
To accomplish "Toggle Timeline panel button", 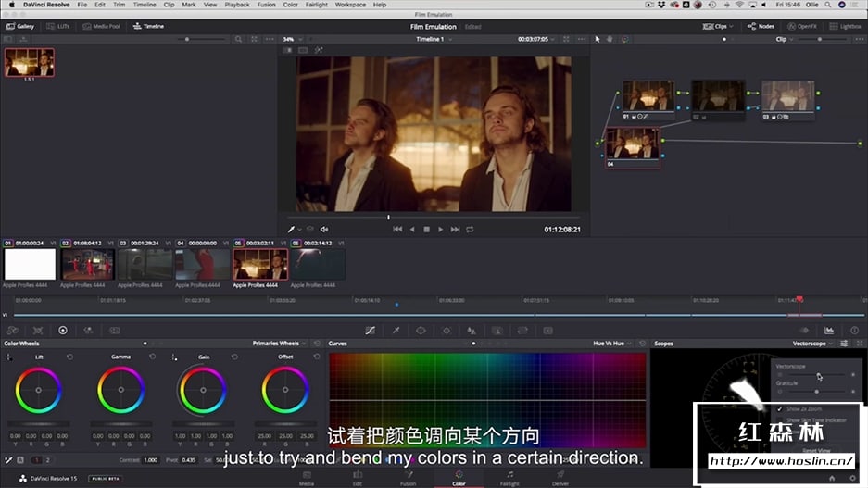I will point(148,26).
